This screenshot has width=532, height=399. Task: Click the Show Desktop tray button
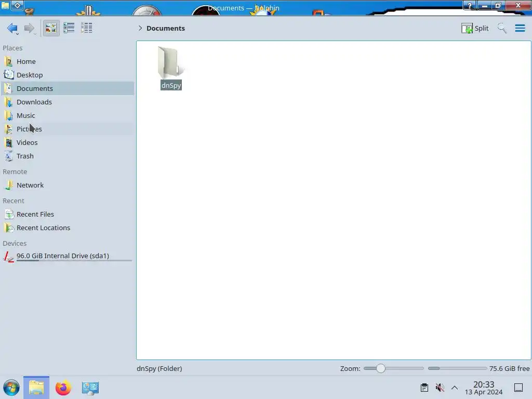[518, 388]
